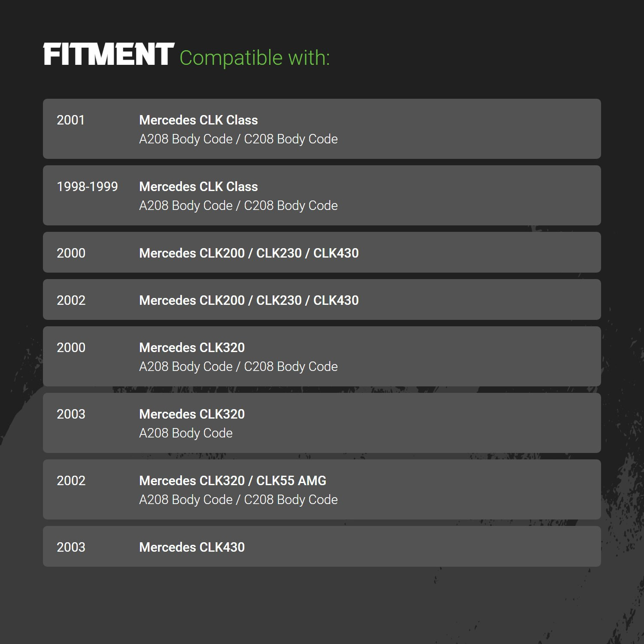Screen dimensions: 644x644
Task: Click the 2001 year label
Action: [x=71, y=120]
